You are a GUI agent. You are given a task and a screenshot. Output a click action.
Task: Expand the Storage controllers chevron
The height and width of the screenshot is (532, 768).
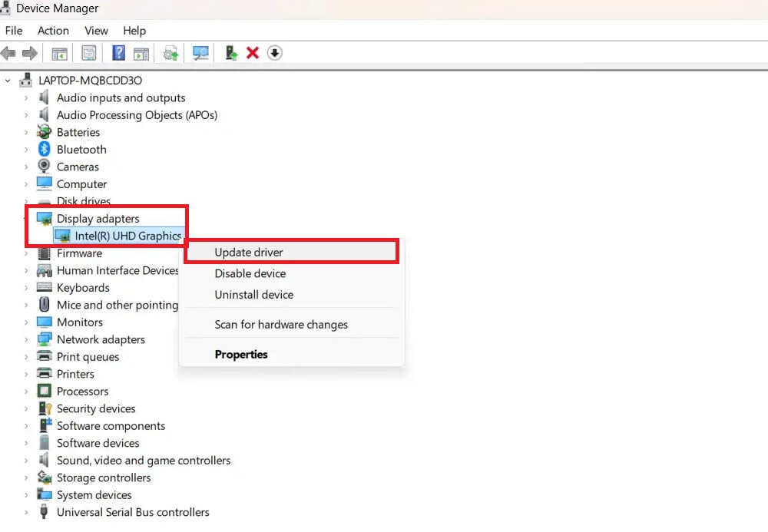tap(26, 477)
